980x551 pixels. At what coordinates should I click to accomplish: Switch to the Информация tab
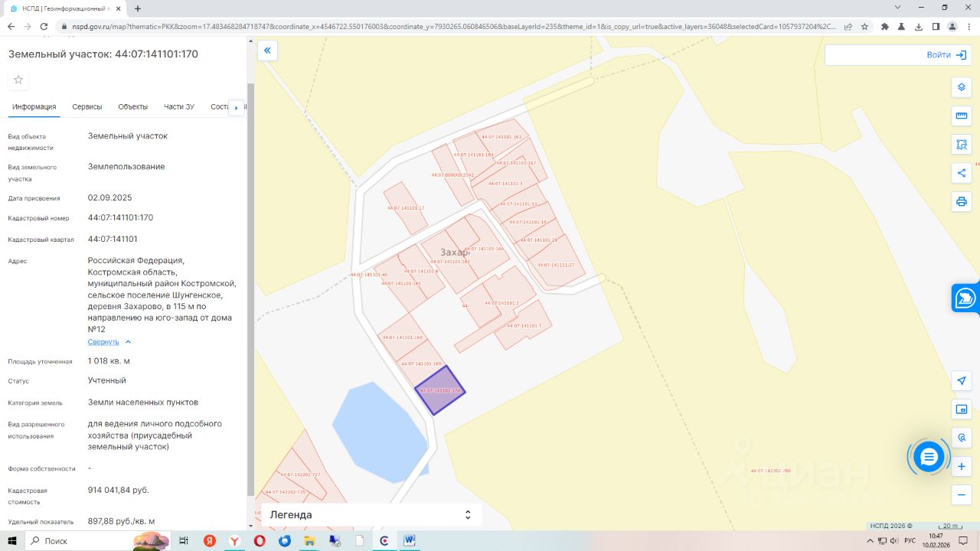[x=34, y=107]
